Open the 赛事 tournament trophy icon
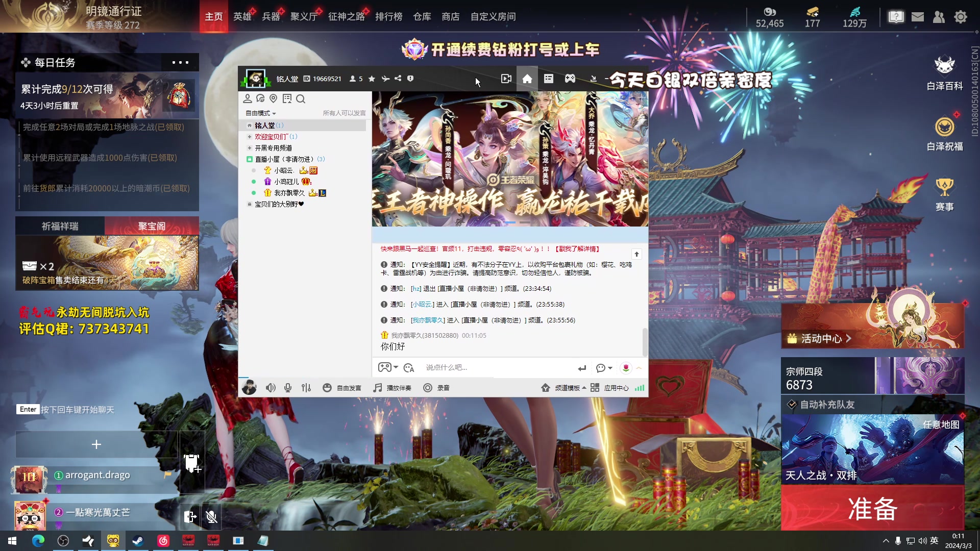This screenshot has height=551, width=980. pos(945,194)
